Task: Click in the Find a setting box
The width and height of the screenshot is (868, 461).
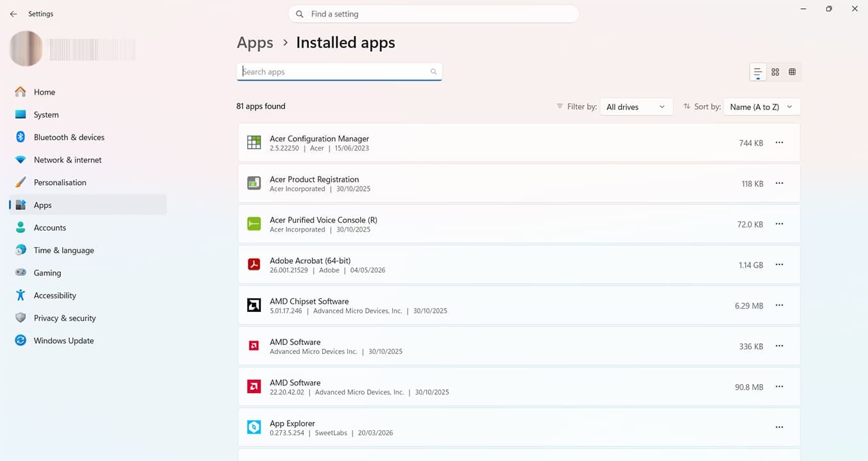Action: 434,13
